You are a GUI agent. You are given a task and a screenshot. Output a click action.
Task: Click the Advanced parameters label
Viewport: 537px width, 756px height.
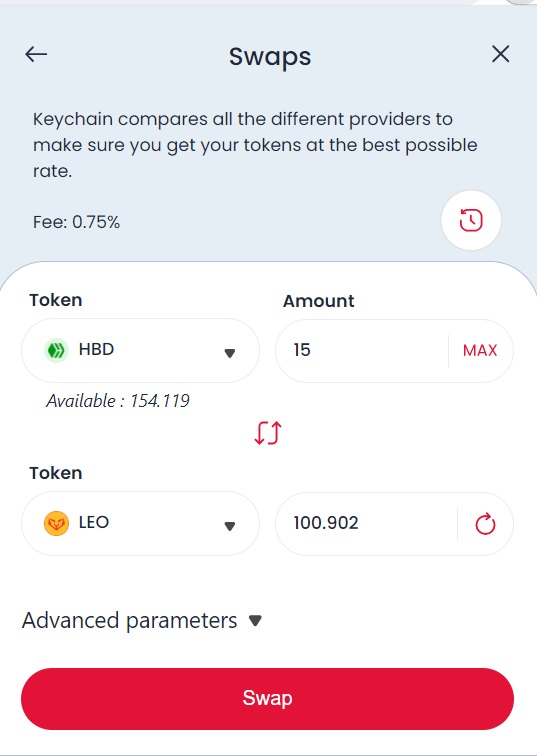[x=130, y=621]
